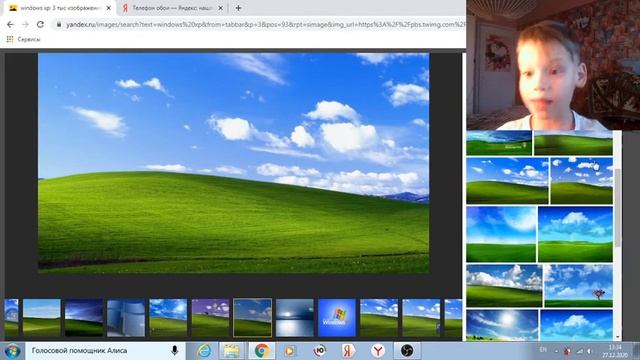Open the side thumbnail with the lone tree

(x=579, y=286)
